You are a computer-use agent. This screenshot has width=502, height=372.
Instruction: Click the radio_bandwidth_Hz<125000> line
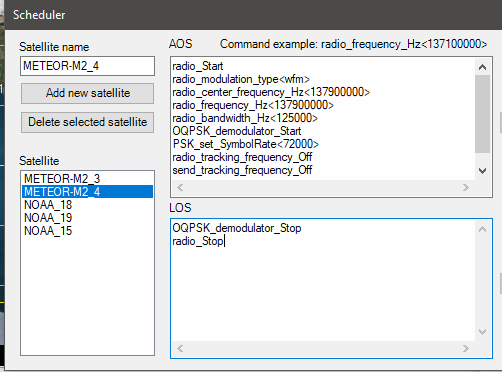(x=245, y=118)
